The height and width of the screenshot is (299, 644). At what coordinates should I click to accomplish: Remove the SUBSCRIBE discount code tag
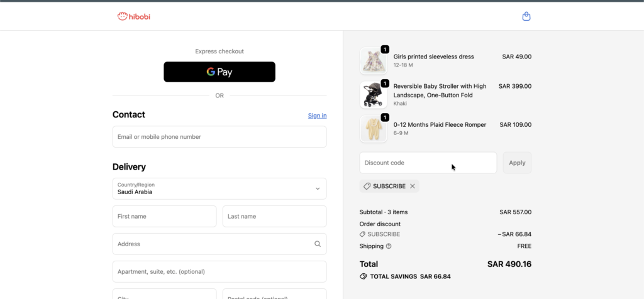(413, 186)
